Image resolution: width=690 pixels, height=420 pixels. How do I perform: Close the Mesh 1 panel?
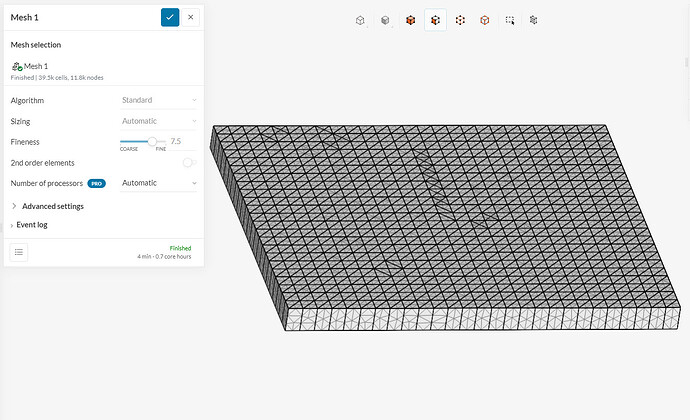(191, 17)
